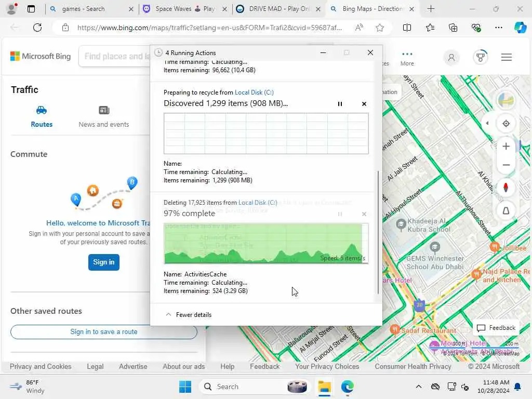Select the Jollibee map pin
The width and height of the screenshot is (532, 399).
click(x=495, y=246)
